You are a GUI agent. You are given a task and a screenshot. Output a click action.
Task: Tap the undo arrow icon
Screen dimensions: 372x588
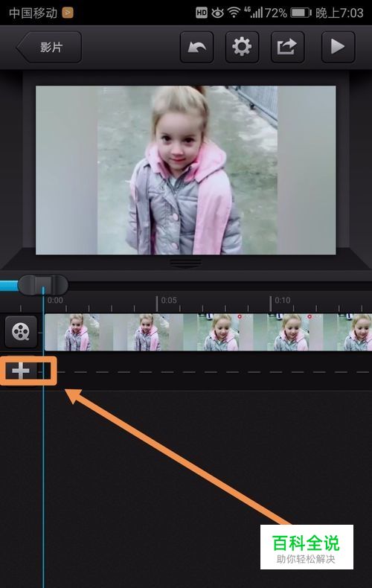(x=196, y=47)
